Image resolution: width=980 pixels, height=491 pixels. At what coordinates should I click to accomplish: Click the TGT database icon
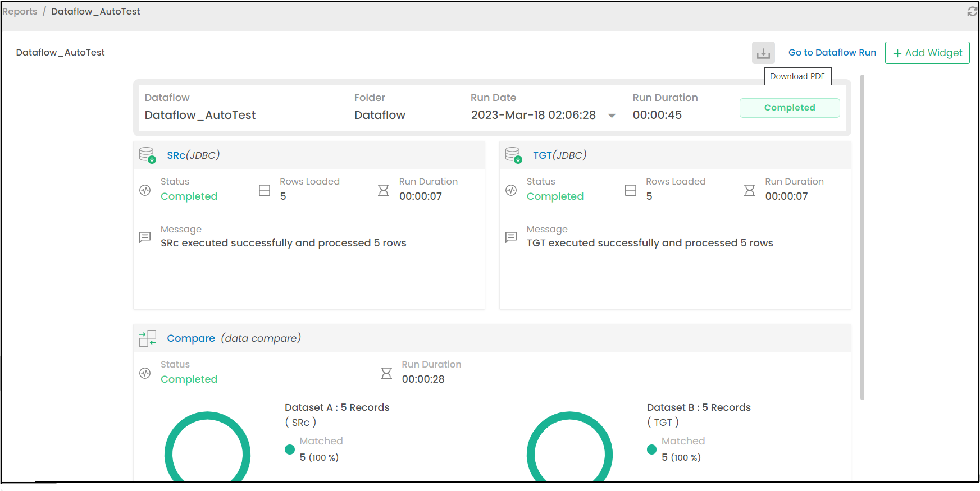(x=513, y=155)
